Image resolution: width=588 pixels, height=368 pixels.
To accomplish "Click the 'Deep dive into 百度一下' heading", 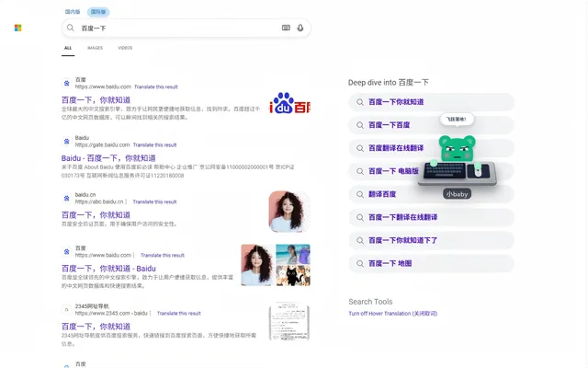I will (x=388, y=83).
